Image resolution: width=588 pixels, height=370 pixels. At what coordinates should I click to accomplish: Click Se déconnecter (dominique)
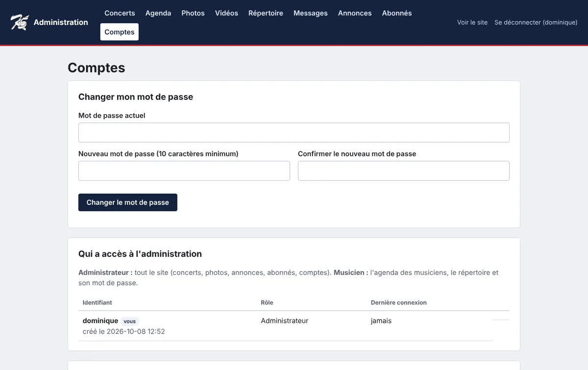click(536, 23)
